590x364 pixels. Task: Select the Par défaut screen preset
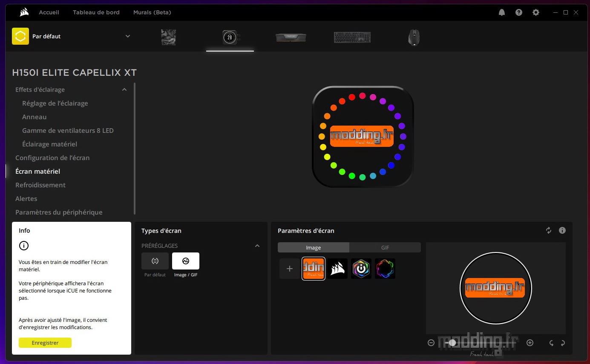[155, 261]
